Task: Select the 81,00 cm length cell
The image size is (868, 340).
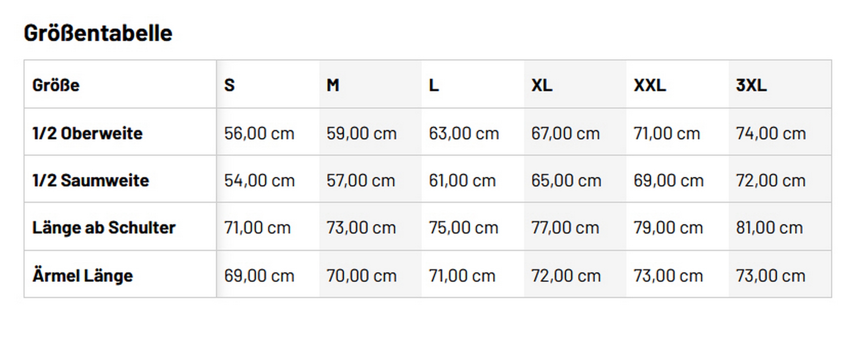Action: (x=769, y=228)
